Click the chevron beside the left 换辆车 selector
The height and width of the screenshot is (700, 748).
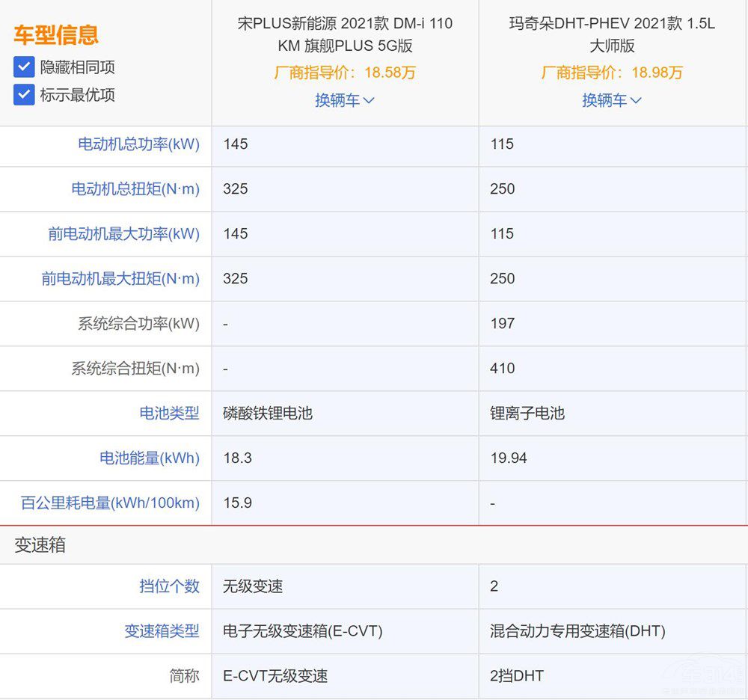[367, 100]
